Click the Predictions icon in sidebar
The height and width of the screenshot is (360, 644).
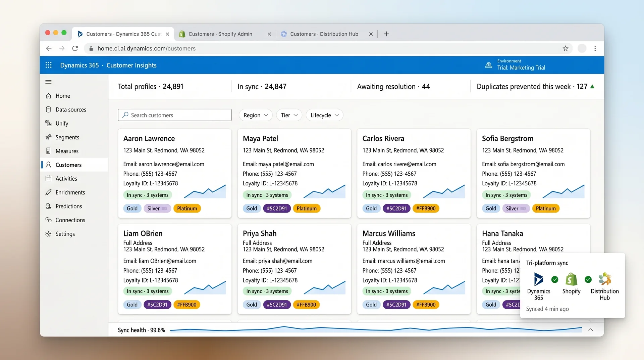[49, 206]
